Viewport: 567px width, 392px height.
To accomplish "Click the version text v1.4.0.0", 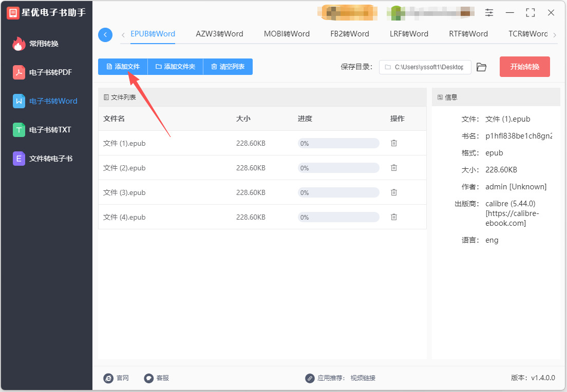I will click(x=543, y=378).
